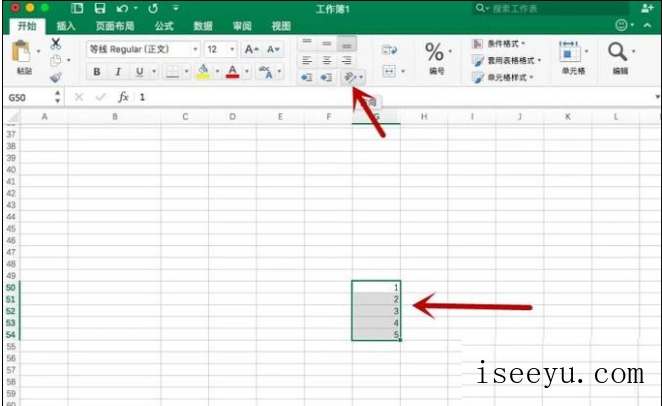Undo the last action
662x406 pixels.
point(122,8)
